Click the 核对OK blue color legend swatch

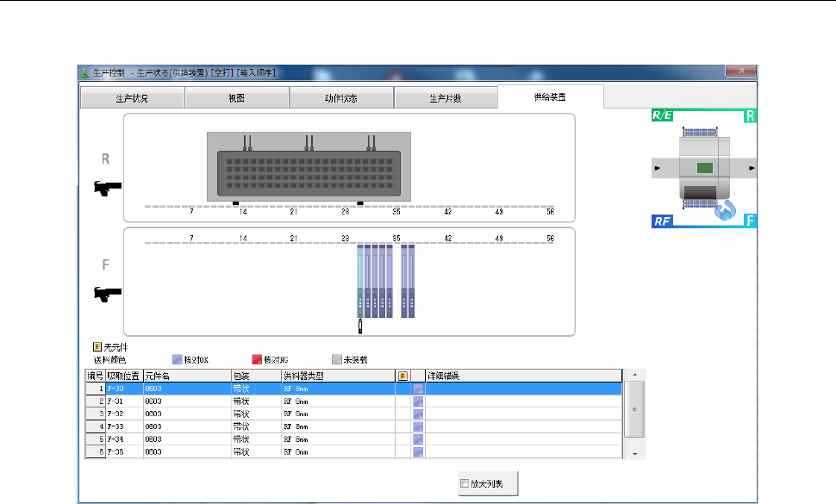177,359
